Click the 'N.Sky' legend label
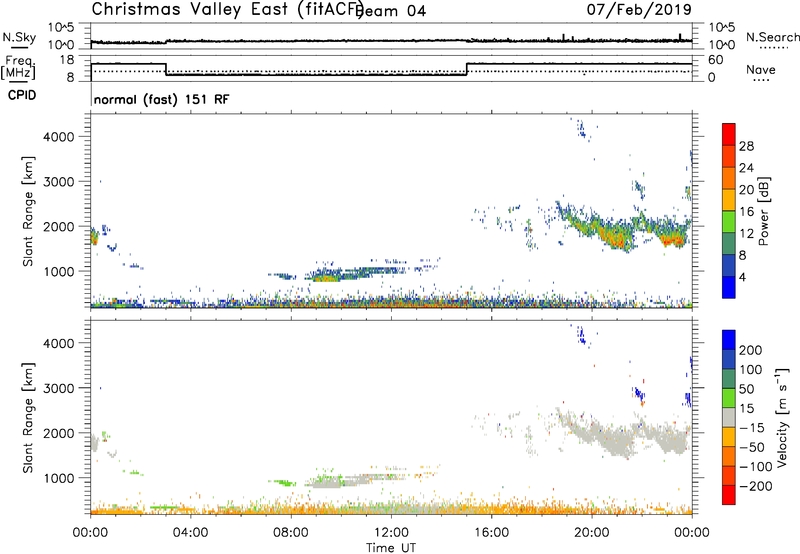Screen dimensions: 800x554 pyautogui.click(x=19, y=37)
